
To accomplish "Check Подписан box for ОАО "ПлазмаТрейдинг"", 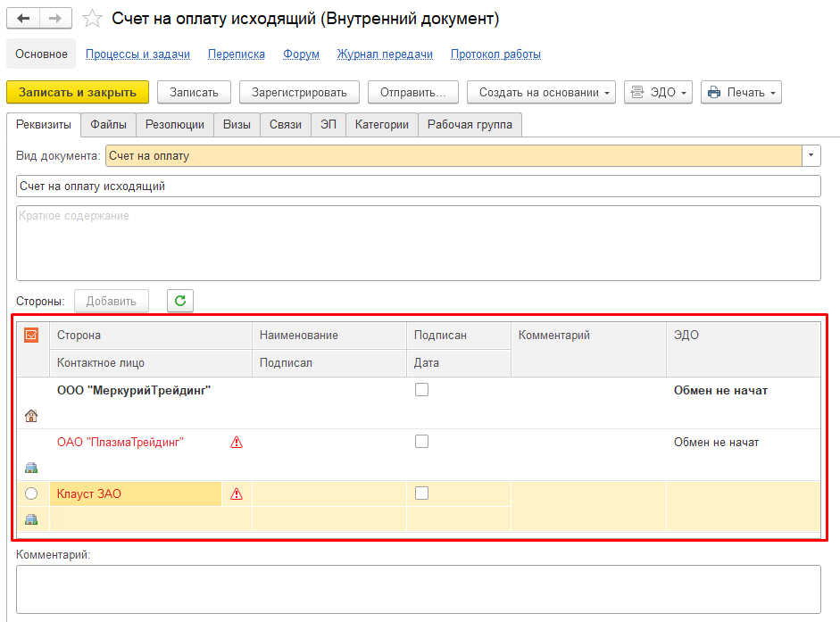I will (x=422, y=442).
